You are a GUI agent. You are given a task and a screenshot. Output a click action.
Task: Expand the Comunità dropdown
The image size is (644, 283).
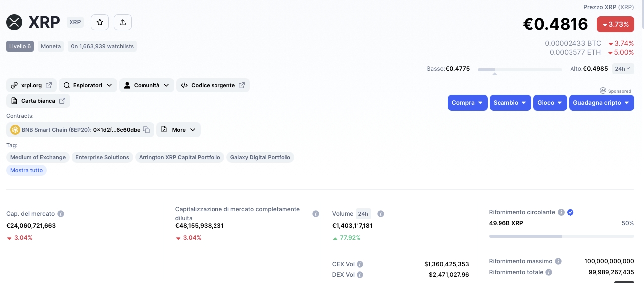[x=146, y=85]
